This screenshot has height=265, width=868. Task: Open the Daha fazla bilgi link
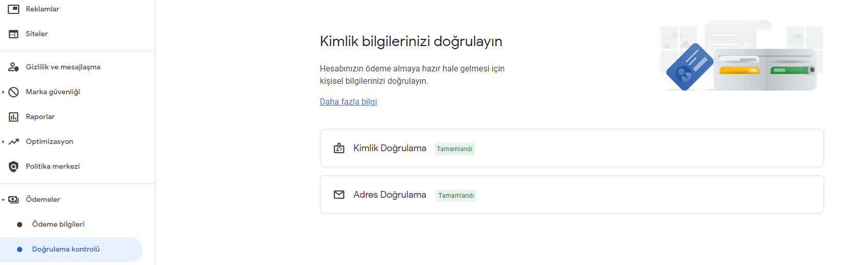coord(348,101)
